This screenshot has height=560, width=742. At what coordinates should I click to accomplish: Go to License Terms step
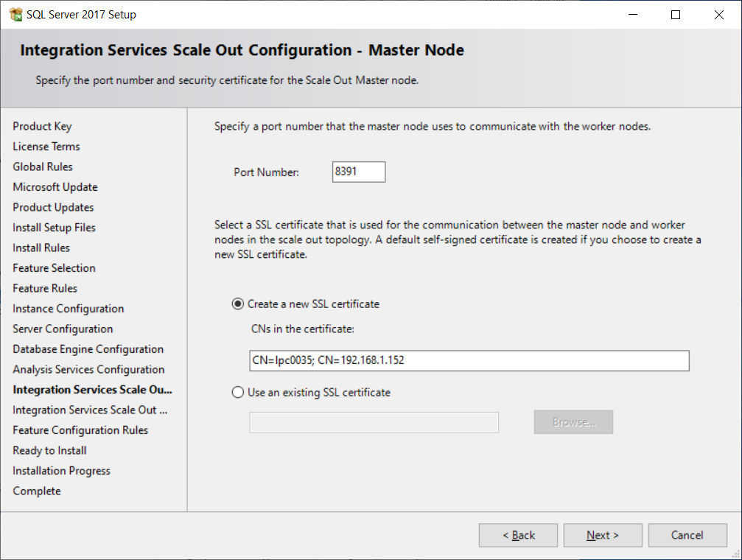point(46,147)
